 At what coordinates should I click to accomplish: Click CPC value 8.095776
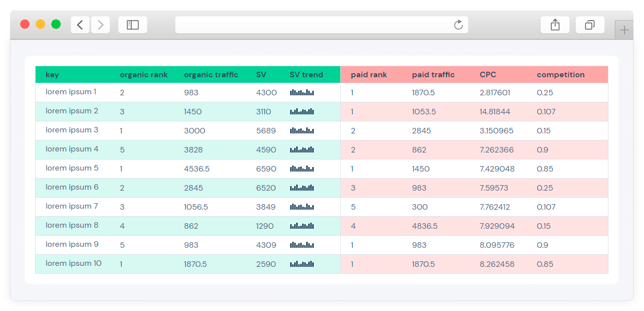497,245
